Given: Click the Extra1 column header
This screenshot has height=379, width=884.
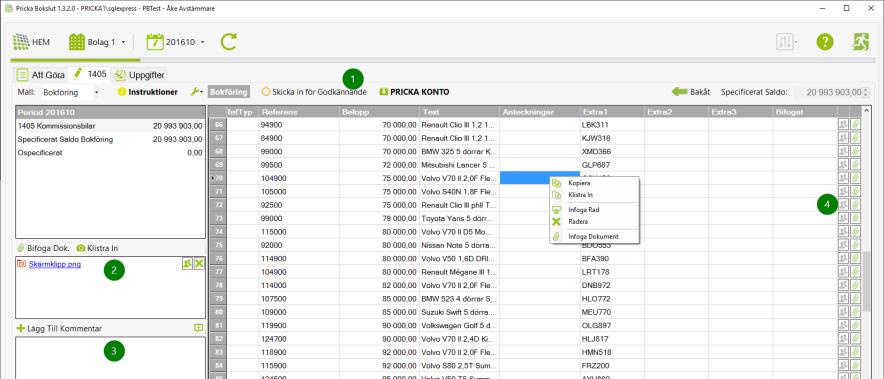Looking at the screenshot, I should (x=612, y=112).
